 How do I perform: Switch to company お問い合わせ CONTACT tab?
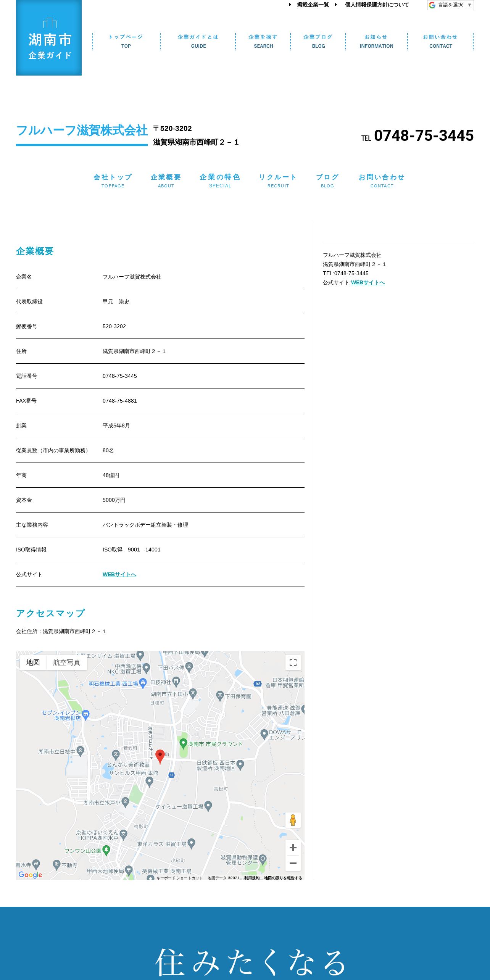pyautogui.click(x=382, y=181)
